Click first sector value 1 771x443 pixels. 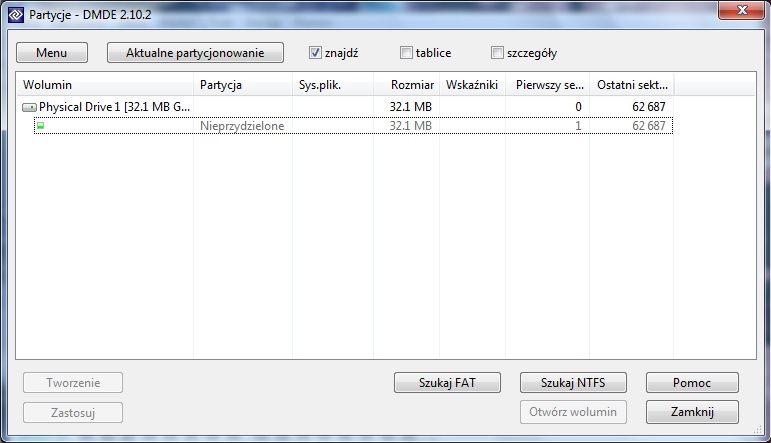578,126
